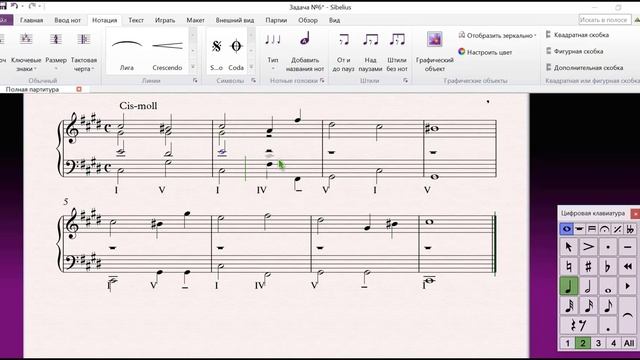Open the Символы group dialog launcher

[253, 81]
